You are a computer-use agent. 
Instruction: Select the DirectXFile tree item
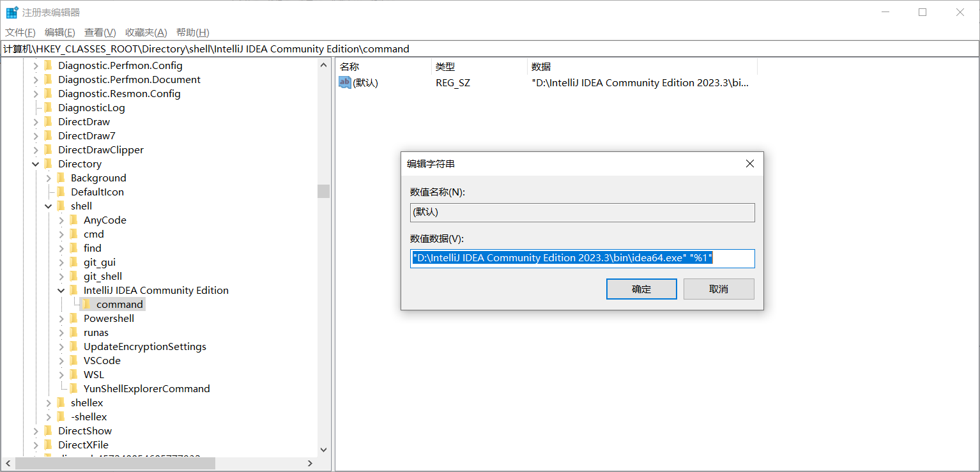coord(83,445)
